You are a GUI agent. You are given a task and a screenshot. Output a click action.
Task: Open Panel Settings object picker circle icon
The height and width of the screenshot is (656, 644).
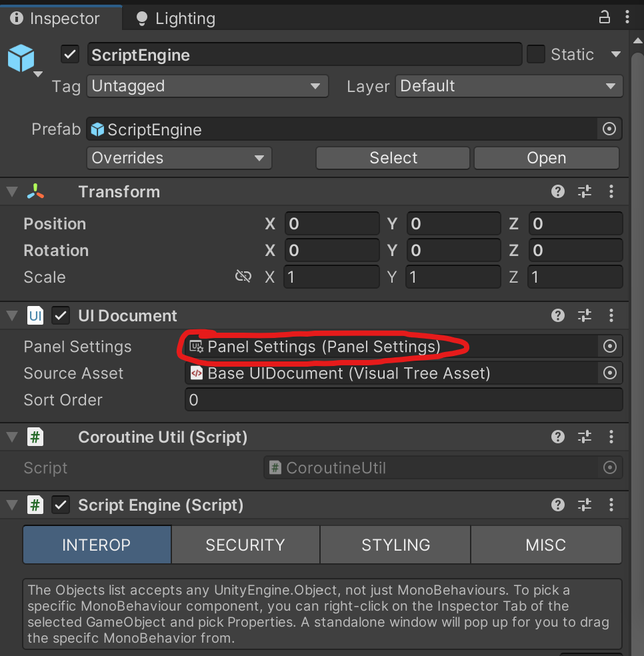[609, 346]
